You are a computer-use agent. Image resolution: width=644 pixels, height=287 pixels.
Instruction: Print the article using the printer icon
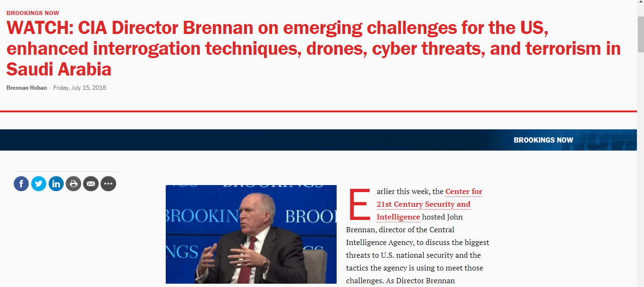[73, 184]
